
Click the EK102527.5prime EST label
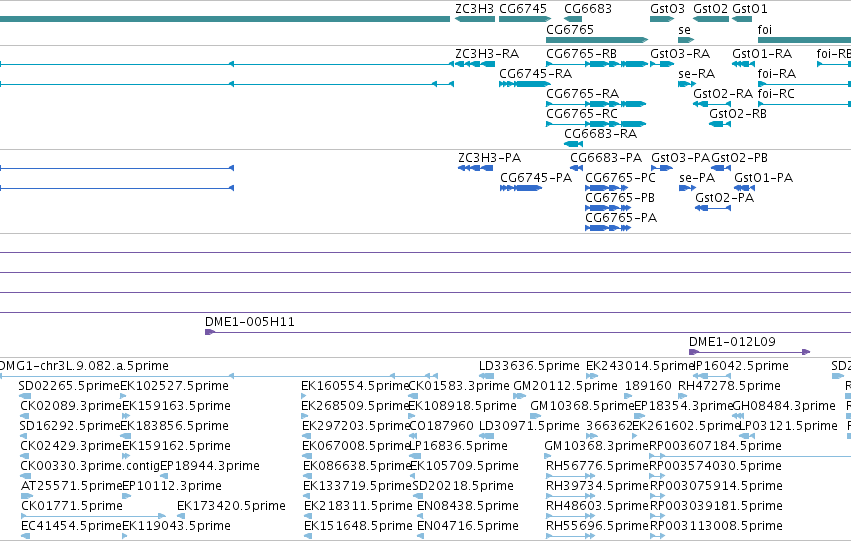tap(174, 386)
